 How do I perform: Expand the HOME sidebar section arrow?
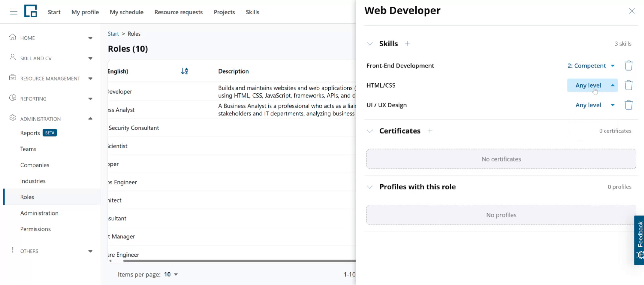pyautogui.click(x=90, y=38)
